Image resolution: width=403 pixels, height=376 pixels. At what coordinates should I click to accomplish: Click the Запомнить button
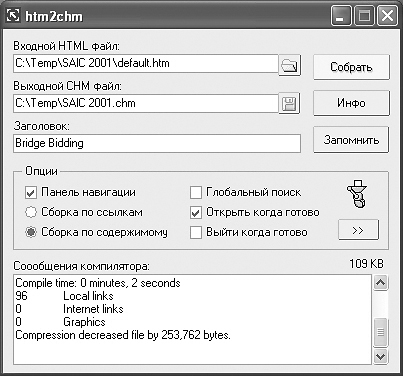click(x=351, y=140)
